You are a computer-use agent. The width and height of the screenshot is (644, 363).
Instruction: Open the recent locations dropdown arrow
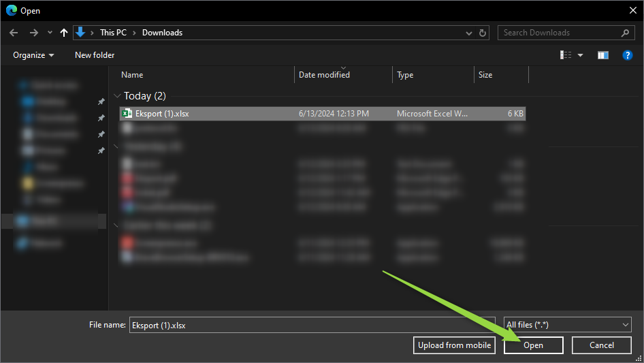click(50, 33)
